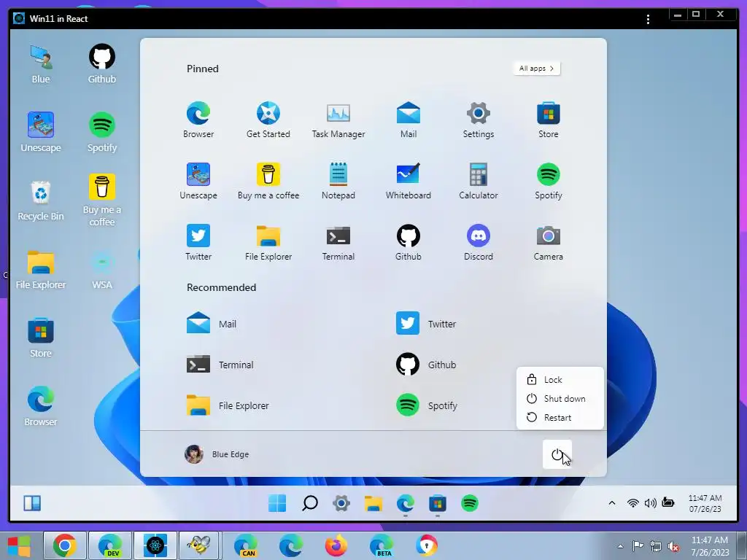
Task: Open Chrome on host taskbar
Action: pyautogui.click(x=65, y=545)
